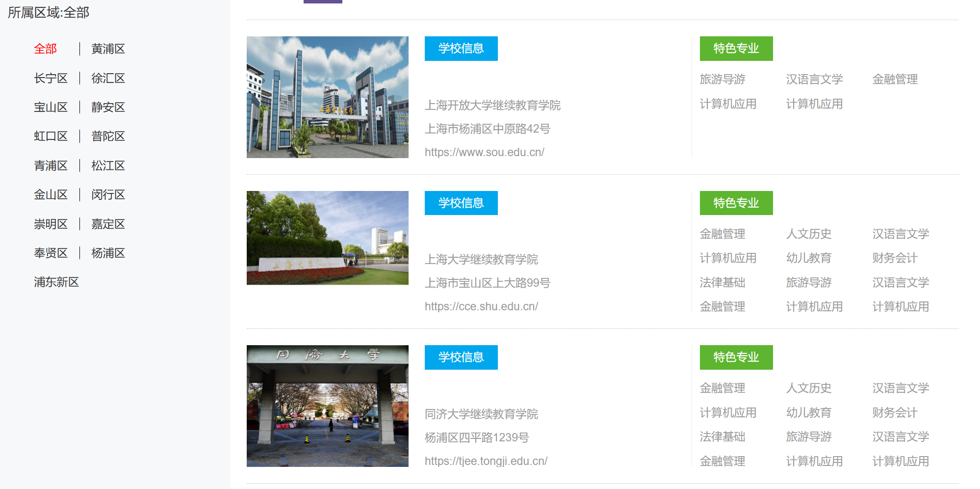Image resolution: width=980 pixels, height=489 pixels.
Task: Click 特色专业 button for 上海开放大学
Action: pyautogui.click(x=736, y=49)
